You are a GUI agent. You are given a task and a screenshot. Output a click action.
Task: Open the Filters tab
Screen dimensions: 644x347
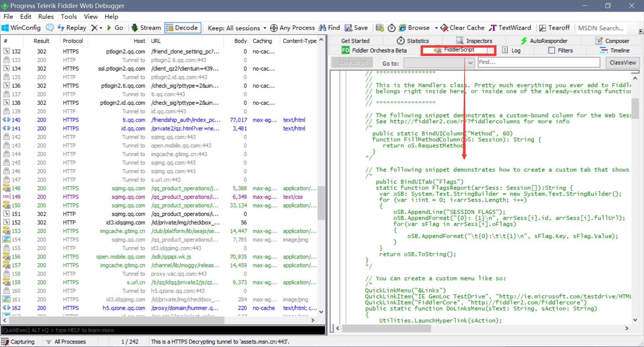click(x=560, y=50)
